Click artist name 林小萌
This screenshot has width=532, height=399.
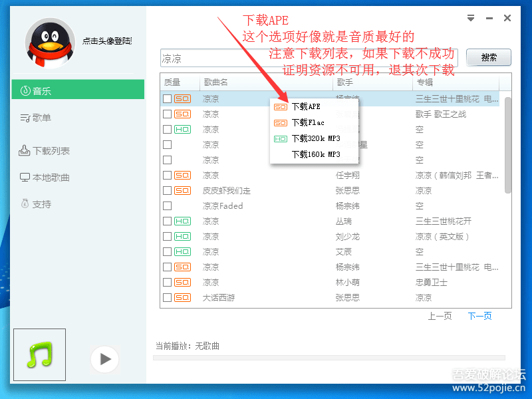click(347, 282)
